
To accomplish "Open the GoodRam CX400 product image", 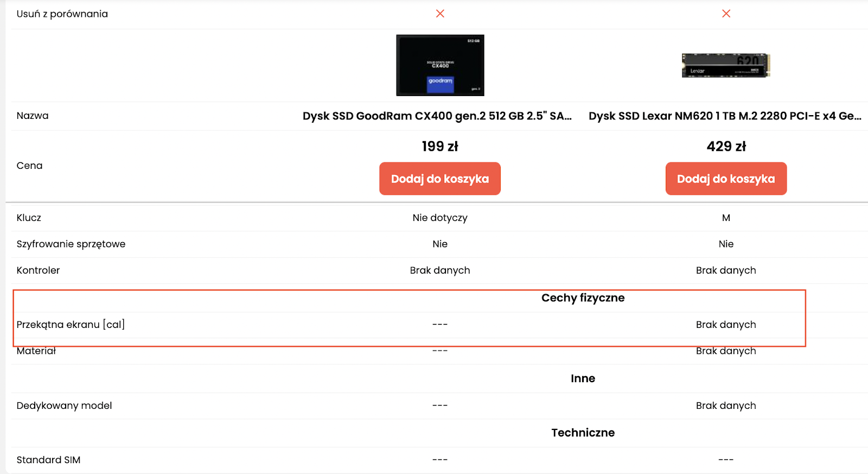I will click(440, 65).
